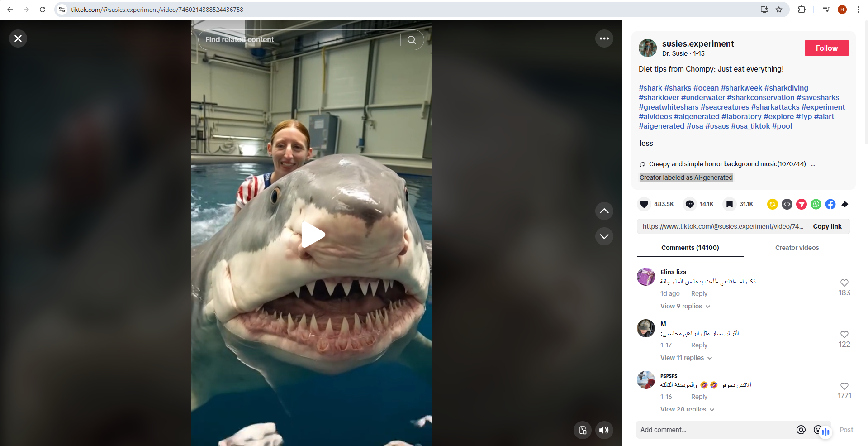
Task: Like Elina liza's comment
Action: pos(844,283)
